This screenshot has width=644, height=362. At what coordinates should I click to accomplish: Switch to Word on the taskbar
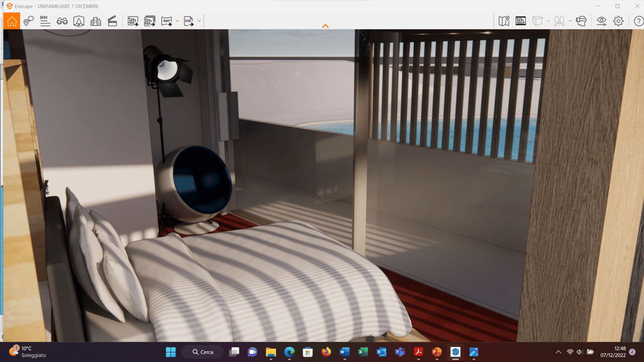(x=345, y=352)
